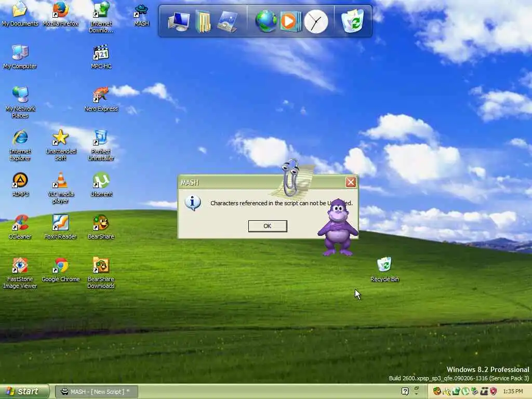The image size is (532, 399).
Task: Click the 'Characters referenced in the script' message
Action: click(x=281, y=203)
